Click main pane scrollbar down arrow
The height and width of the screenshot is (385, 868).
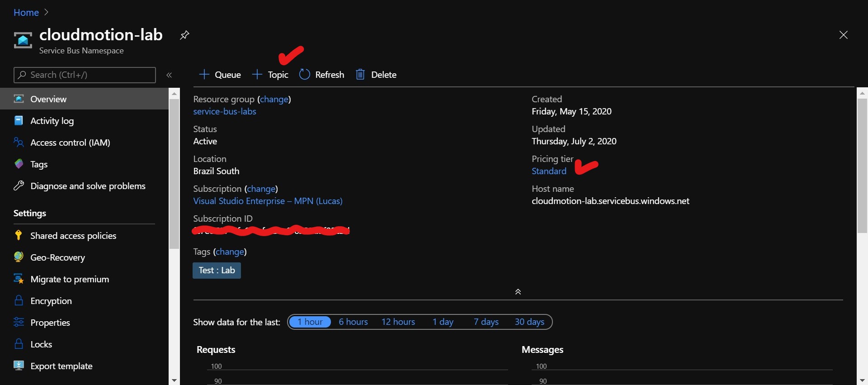coord(862,380)
